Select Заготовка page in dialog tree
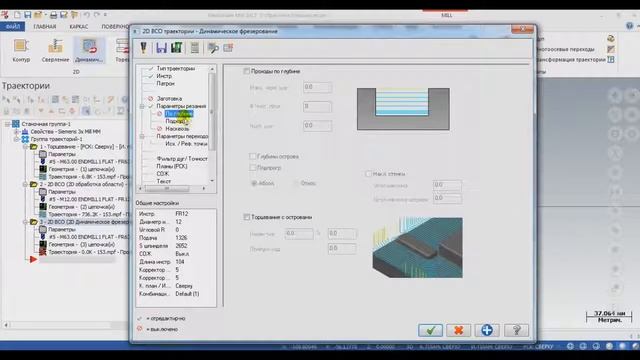640x360 pixels. pyautogui.click(x=169, y=99)
